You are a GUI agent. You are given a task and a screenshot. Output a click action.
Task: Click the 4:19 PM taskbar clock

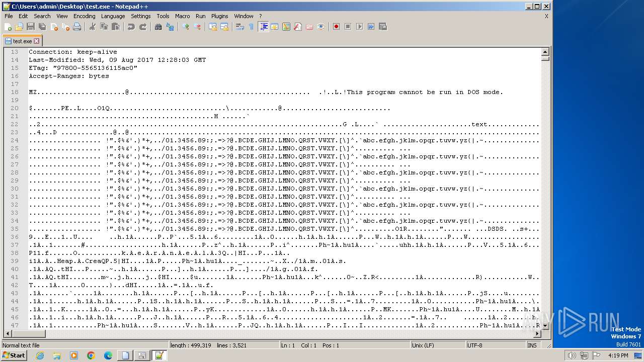[x=618, y=355]
